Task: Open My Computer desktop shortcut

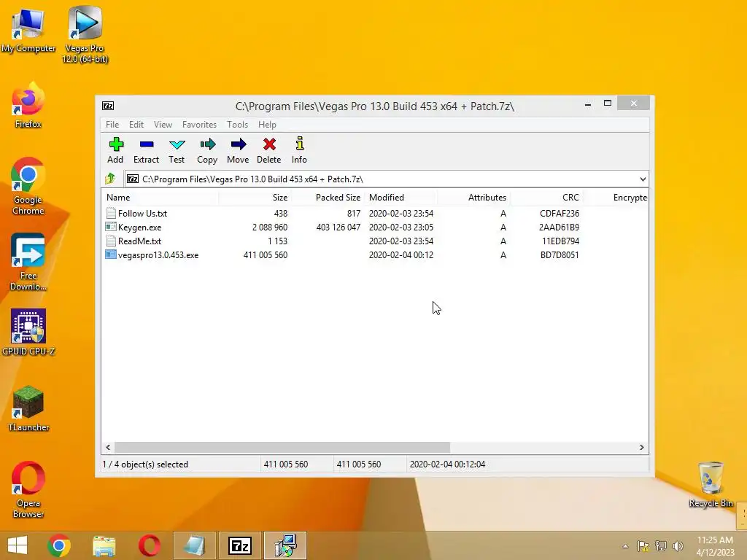Action: pos(28,29)
